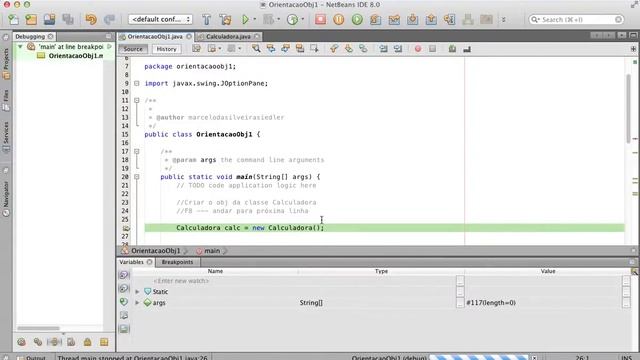Click the Undo arrow icon
Screen dimensions: 640x360
91,19
